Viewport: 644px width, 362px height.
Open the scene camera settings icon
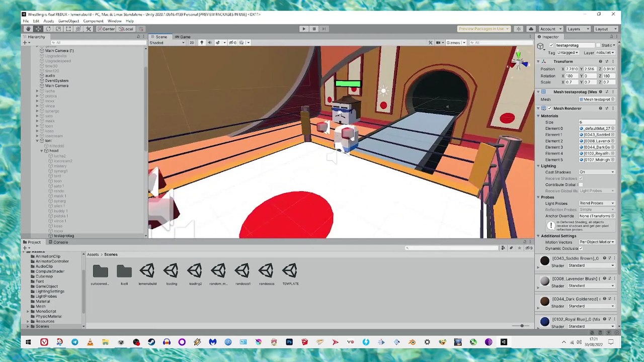coord(439,43)
